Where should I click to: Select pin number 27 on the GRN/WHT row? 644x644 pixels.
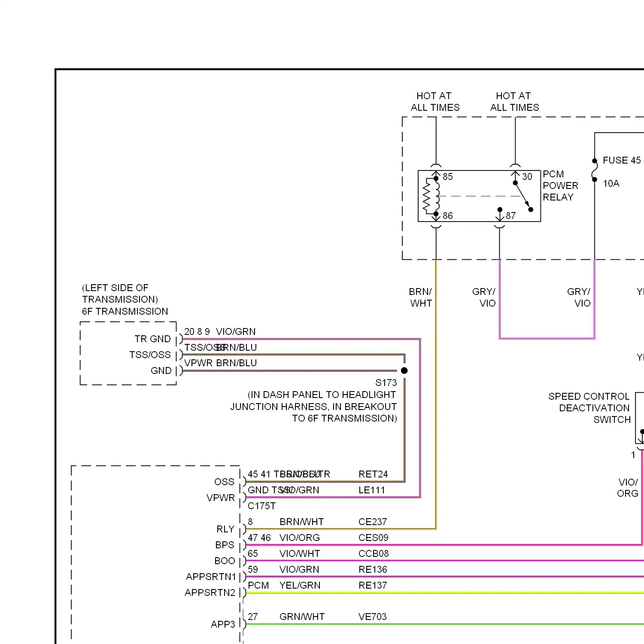pos(253,617)
